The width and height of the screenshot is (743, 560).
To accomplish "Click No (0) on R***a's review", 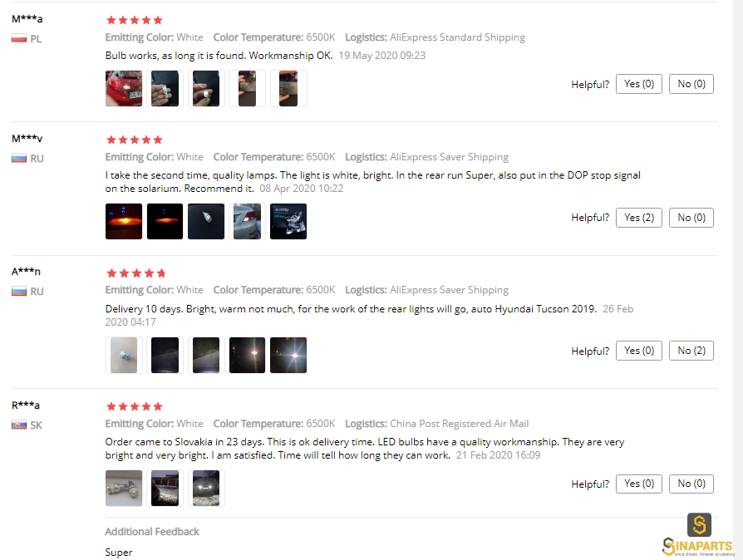I will [691, 484].
